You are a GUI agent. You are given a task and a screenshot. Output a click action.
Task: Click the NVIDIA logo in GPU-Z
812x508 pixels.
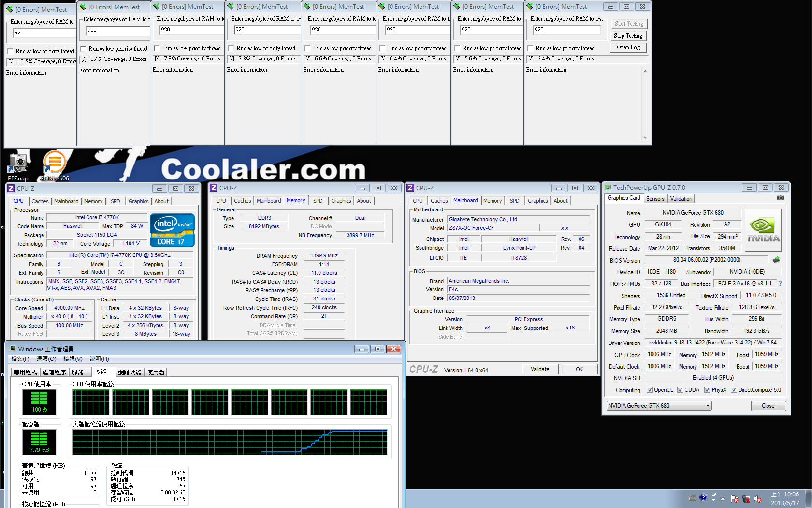763,230
